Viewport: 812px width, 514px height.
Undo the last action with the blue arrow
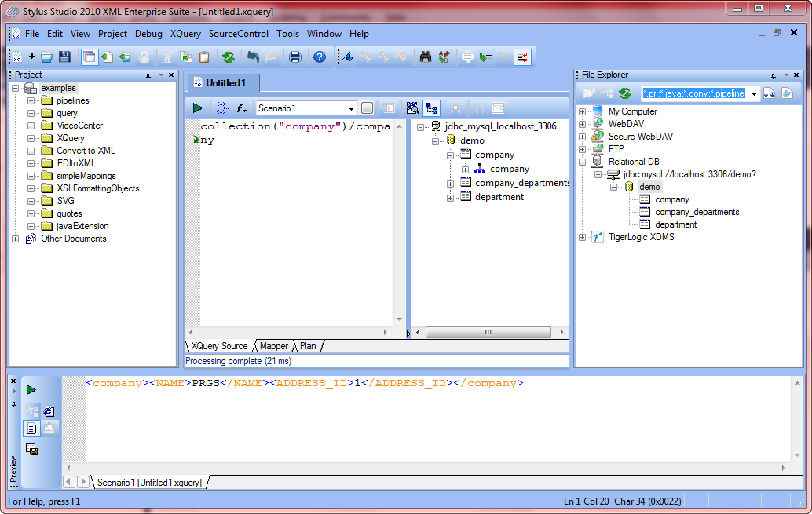tap(253, 57)
